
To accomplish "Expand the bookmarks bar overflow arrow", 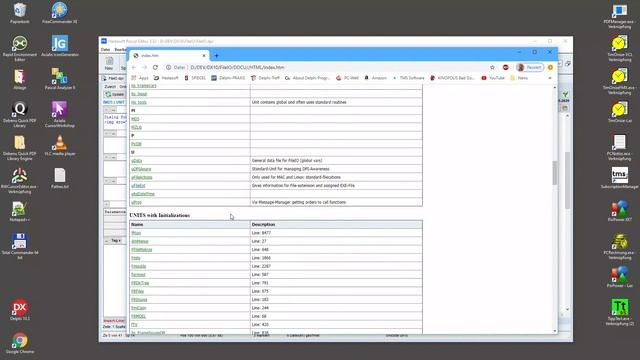I will pyautogui.click(x=550, y=78).
